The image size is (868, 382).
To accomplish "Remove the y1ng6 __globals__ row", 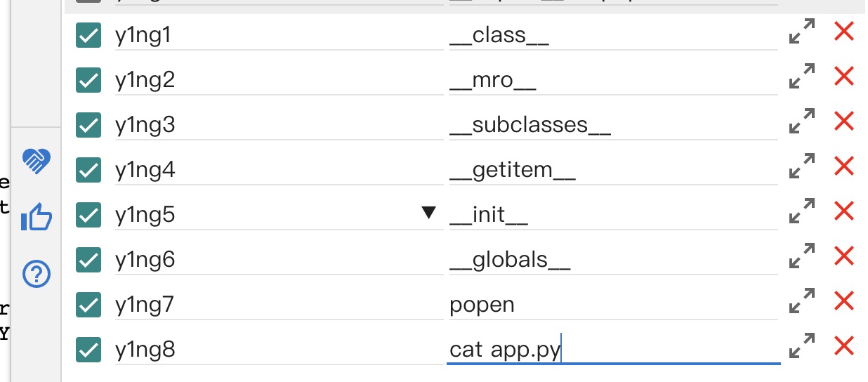I will (843, 256).
